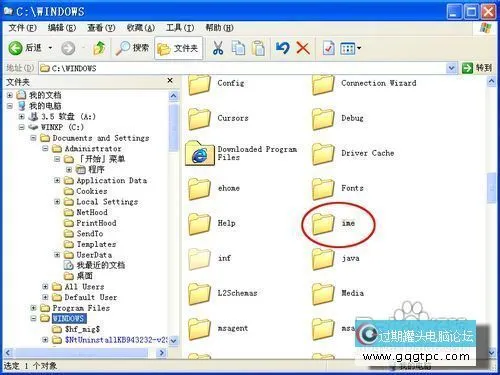Select the ehome folder icon

click(199, 189)
